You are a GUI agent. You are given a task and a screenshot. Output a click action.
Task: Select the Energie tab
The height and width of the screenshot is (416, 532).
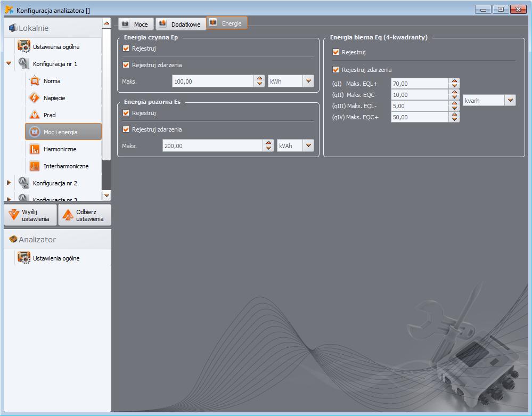[x=227, y=23]
